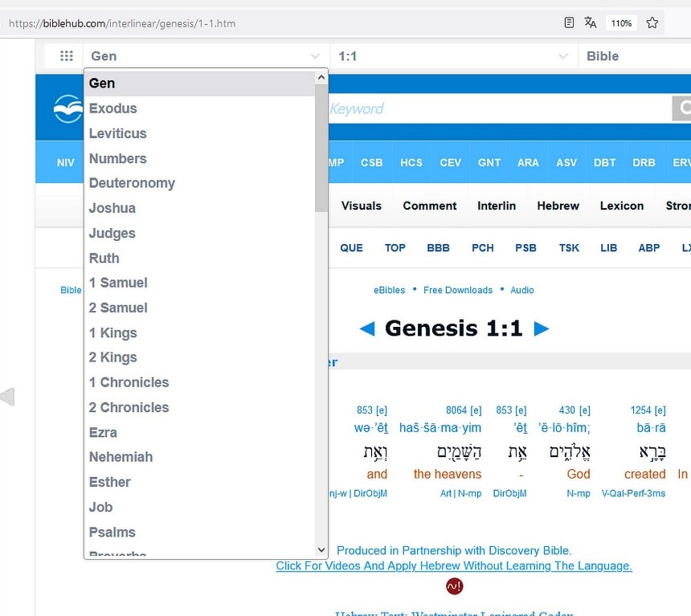Select Job from the book list
Screen dimensions: 691x616
[x=199, y=507]
